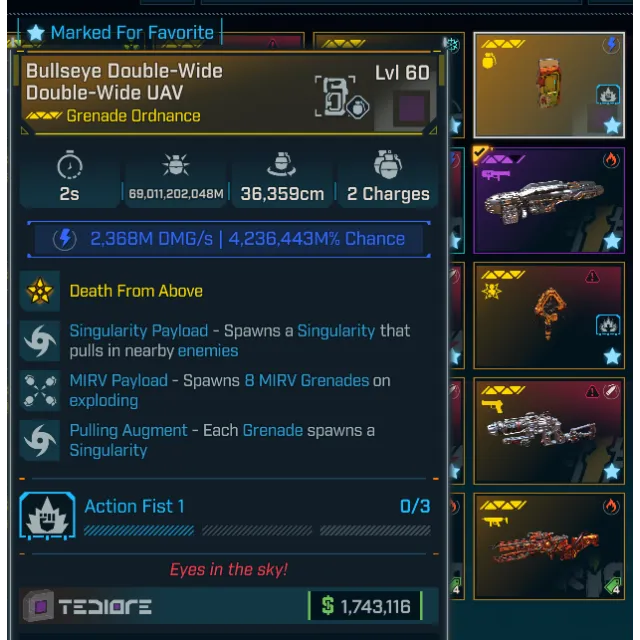Select the red flaming rifle item

(549, 547)
